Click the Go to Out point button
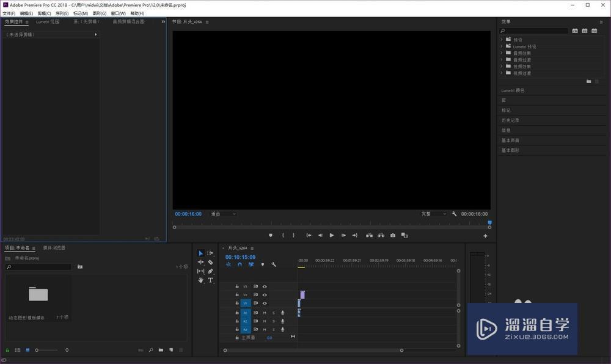 (354, 236)
